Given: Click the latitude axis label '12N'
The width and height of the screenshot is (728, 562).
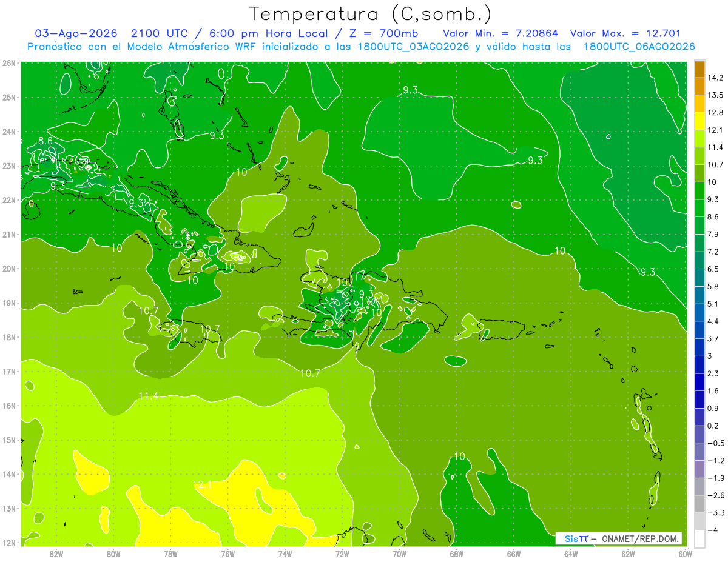Looking at the screenshot, I should (x=9, y=543).
